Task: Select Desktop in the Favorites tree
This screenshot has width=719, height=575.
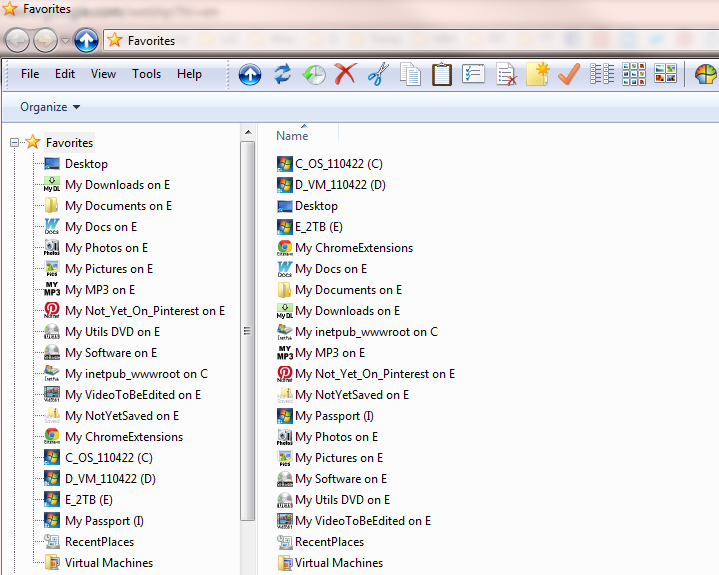Action: [x=86, y=164]
